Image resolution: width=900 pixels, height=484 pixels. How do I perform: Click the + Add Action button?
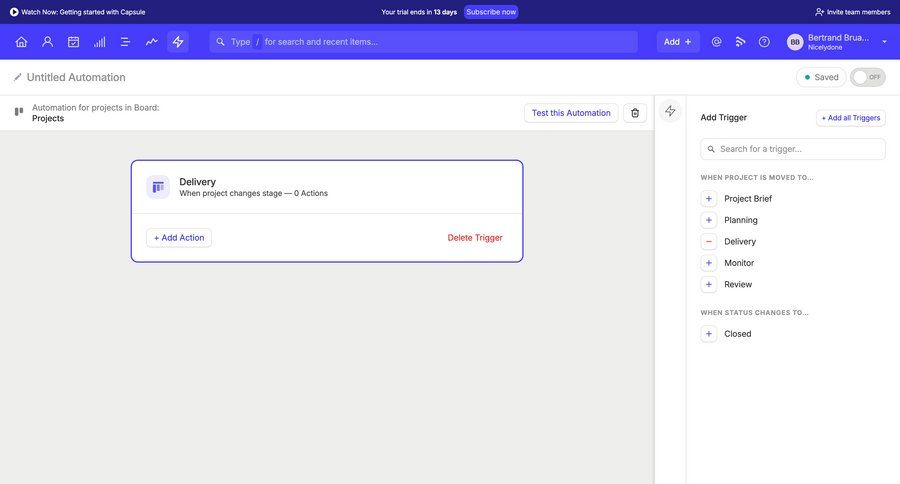[179, 238]
